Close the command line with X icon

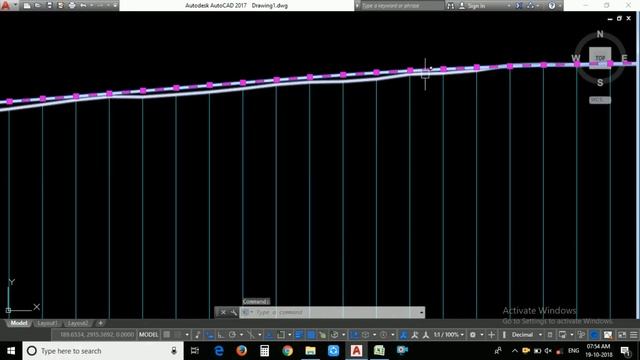(223, 312)
